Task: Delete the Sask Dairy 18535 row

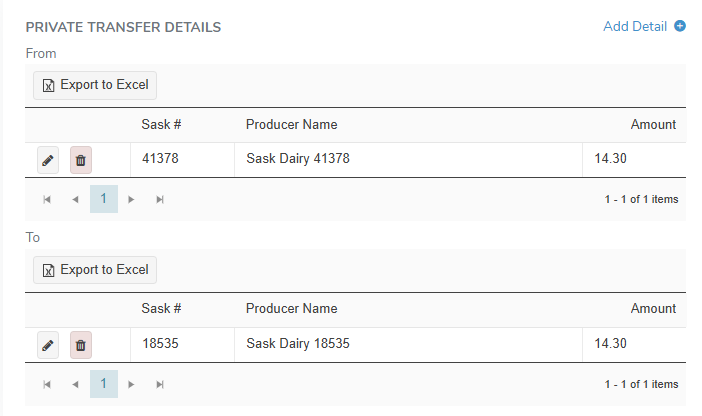Action: [x=81, y=345]
